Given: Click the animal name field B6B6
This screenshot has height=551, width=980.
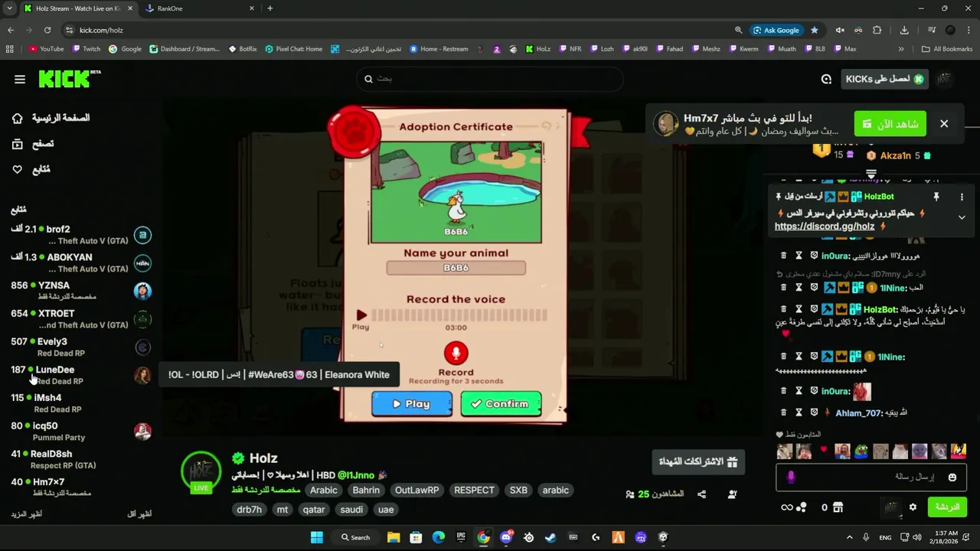Looking at the screenshot, I should (x=456, y=268).
